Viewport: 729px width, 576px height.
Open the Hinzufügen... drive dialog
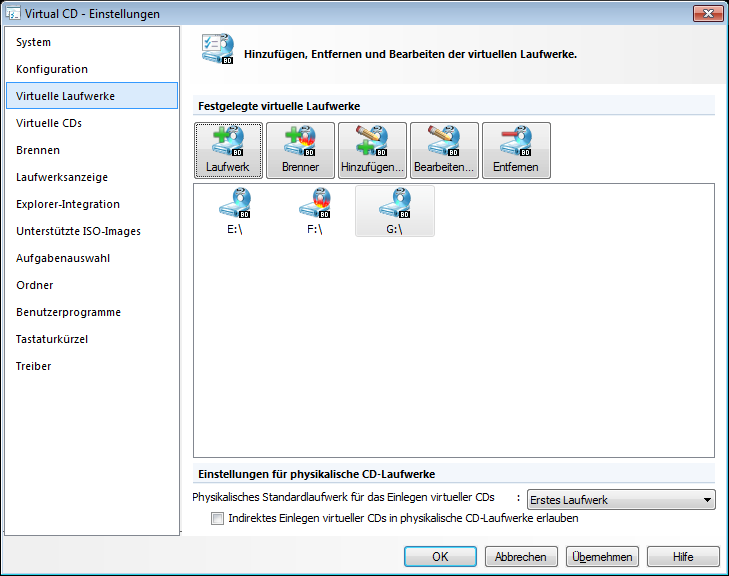[372, 150]
